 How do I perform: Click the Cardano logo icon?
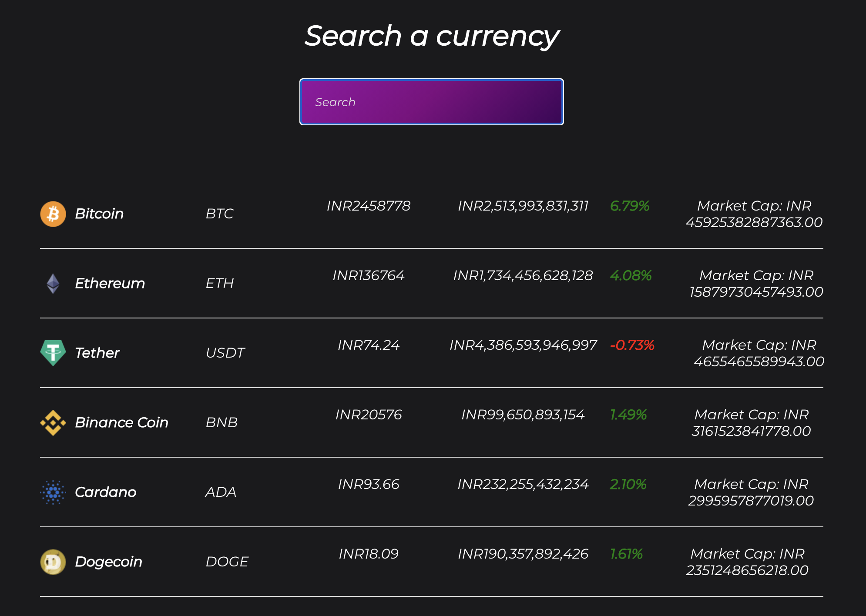click(x=53, y=492)
